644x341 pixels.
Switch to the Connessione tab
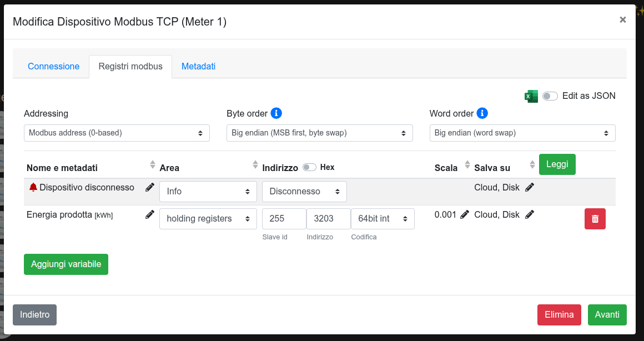coord(54,67)
